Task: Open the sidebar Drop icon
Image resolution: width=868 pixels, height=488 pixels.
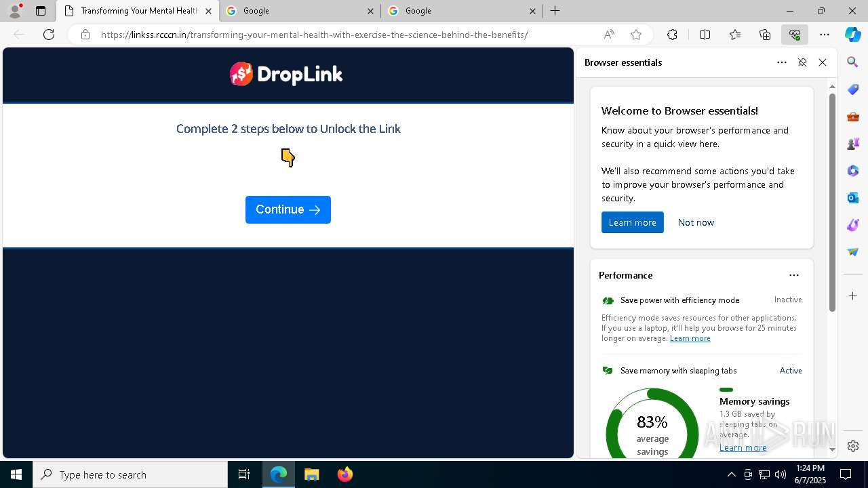Action: coord(853,252)
